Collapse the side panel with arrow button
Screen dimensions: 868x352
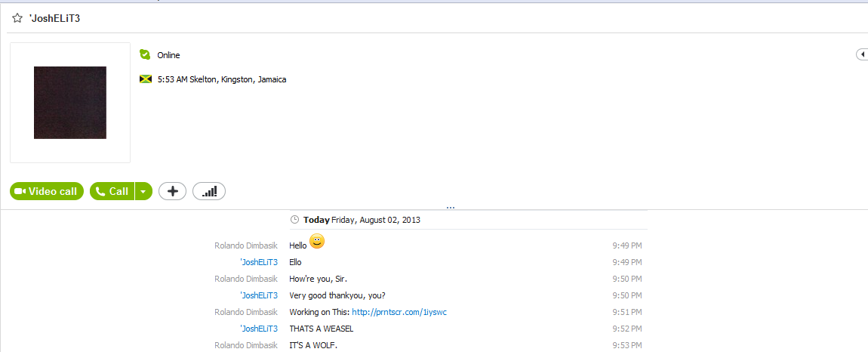[863, 54]
